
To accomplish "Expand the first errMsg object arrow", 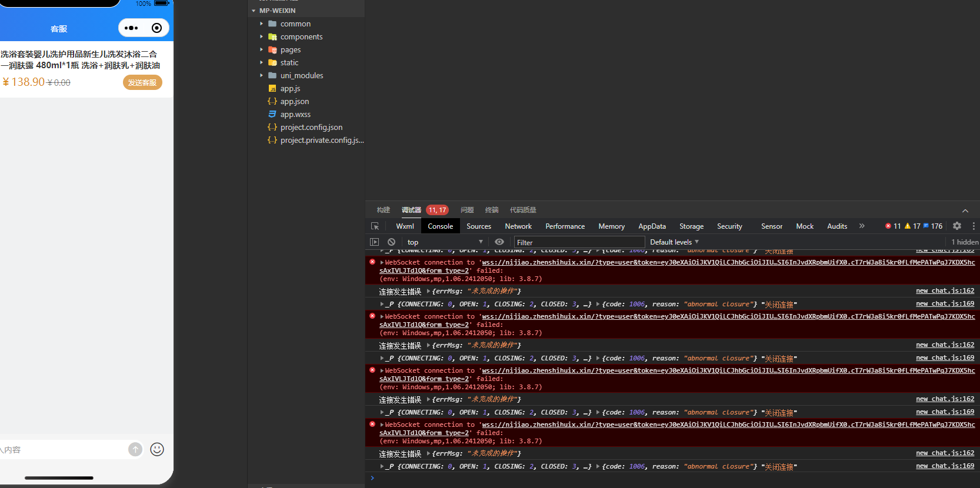I will click(x=428, y=291).
